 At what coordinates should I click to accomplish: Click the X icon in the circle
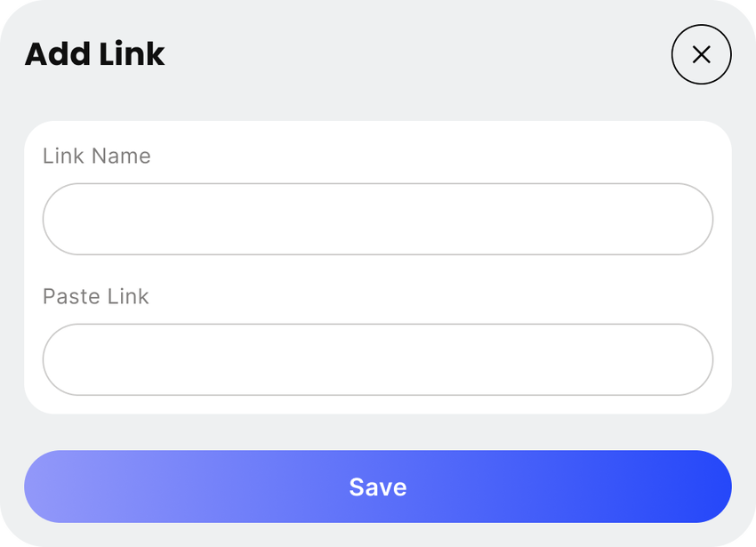click(701, 54)
